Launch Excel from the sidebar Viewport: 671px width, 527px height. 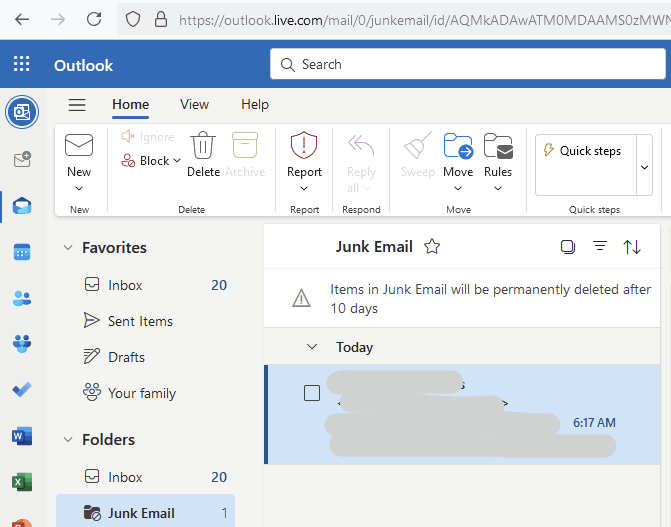[x=22, y=482]
